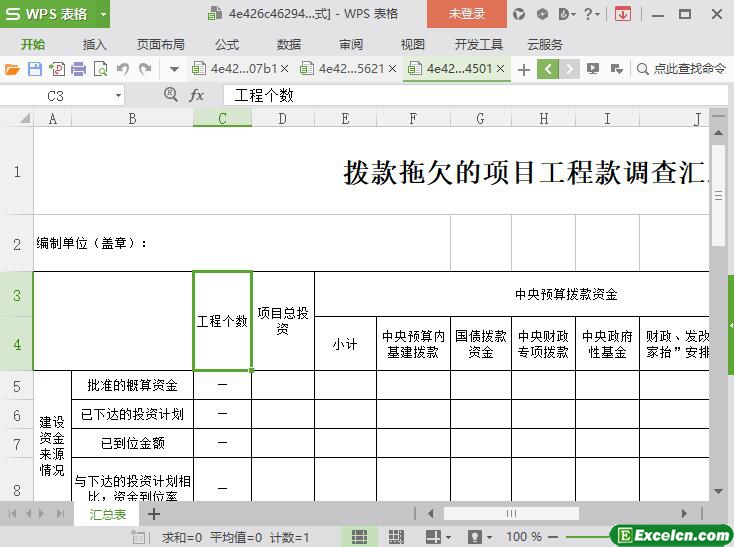Image resolution: width=734 pixels, height=547 pixels.
Task: Click the formula bar input showing 工程个数
Action: point(450,95)
